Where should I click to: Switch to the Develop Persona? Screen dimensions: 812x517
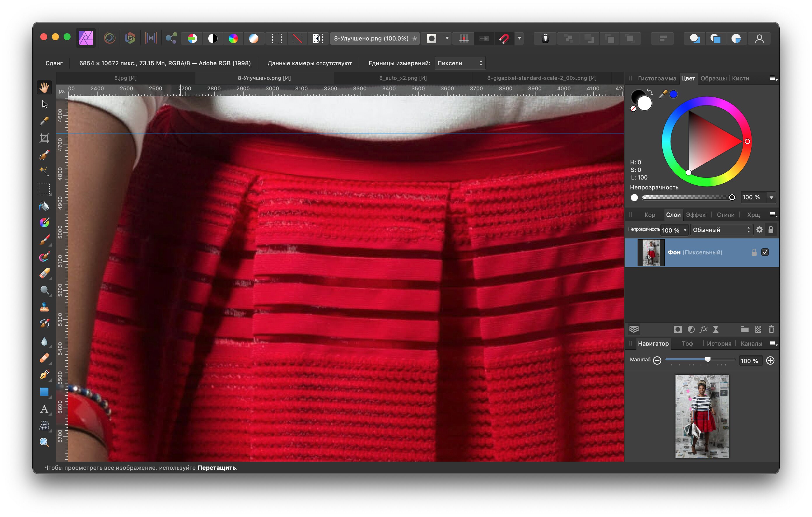130,38
